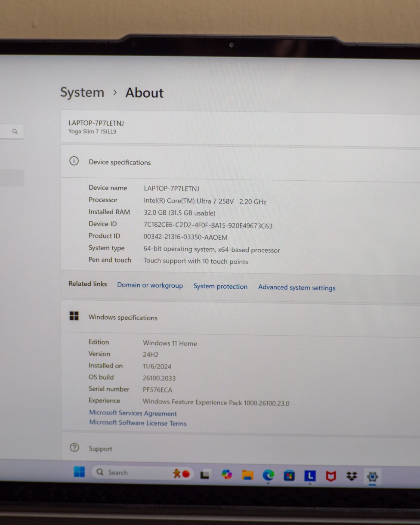
Task: Click the Installed RAM label
Action: [x=109, y=212]
